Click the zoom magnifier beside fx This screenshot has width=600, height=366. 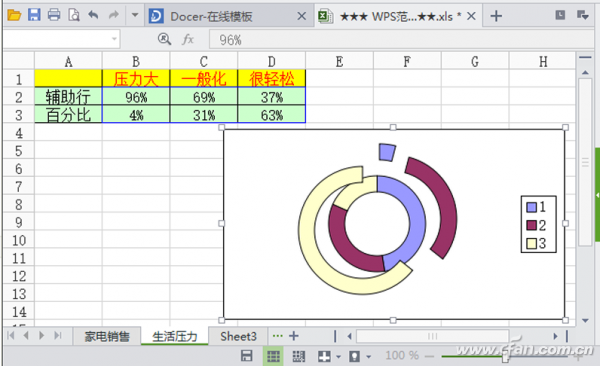[x=164, y=39]
